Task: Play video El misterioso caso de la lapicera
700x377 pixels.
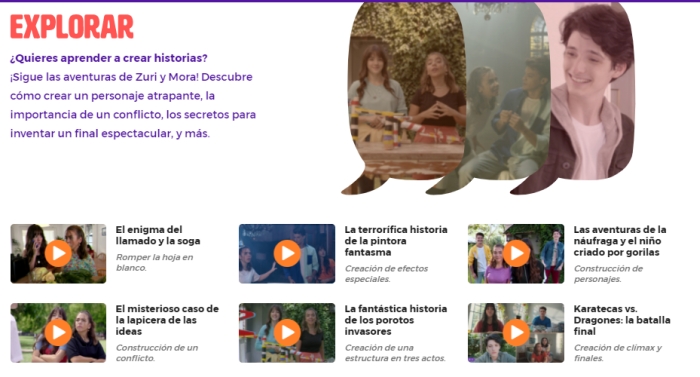Action: (58, 332)
